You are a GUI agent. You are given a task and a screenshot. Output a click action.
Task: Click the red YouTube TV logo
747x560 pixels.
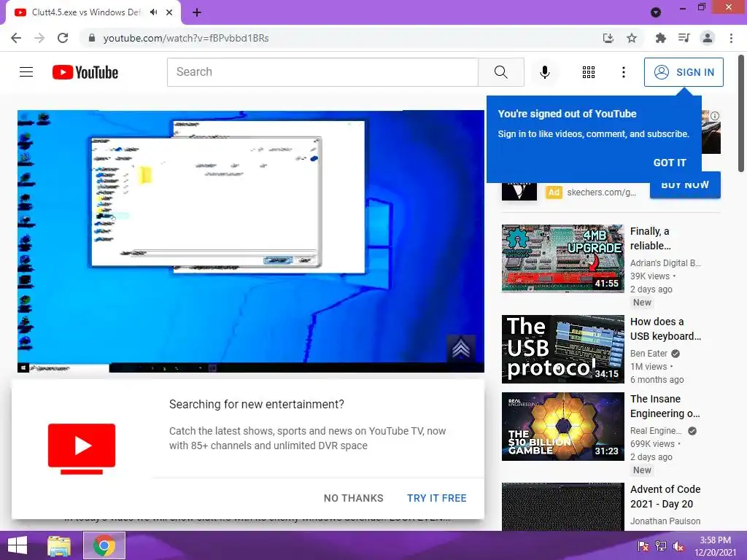(x=82, y=448)
